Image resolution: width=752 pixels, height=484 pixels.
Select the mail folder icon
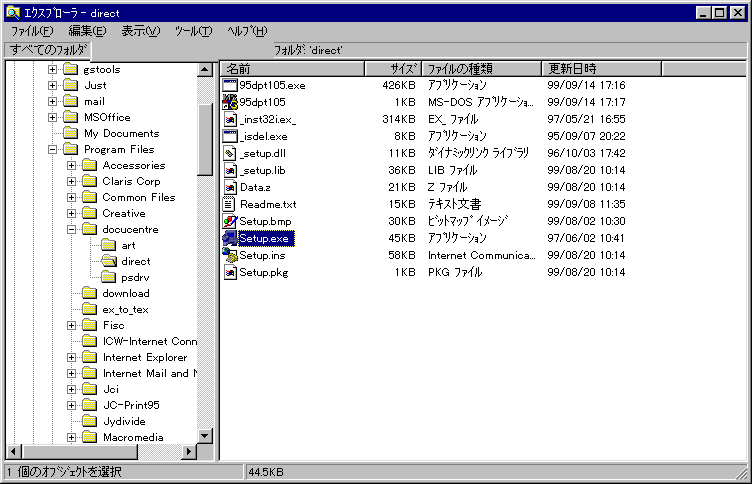click(70, 101)
